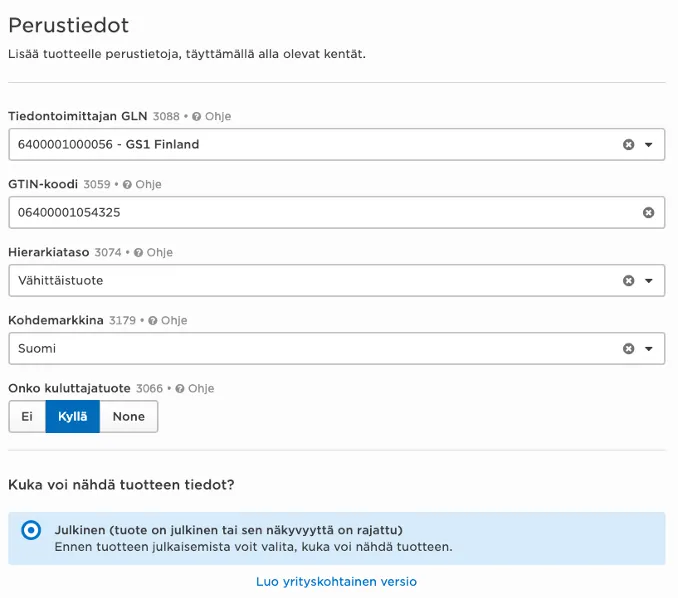Expand the Hierarkiataso dropdown arrow
The height and width of the screenshot is (598, 678).
tap(649, 281)
